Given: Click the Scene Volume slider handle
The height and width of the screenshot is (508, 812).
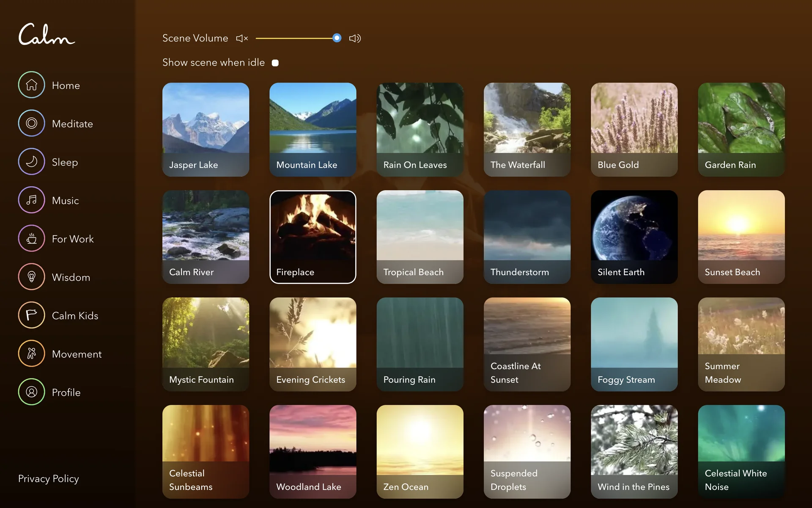Looking at the screenshot, I should click(337, 38).
